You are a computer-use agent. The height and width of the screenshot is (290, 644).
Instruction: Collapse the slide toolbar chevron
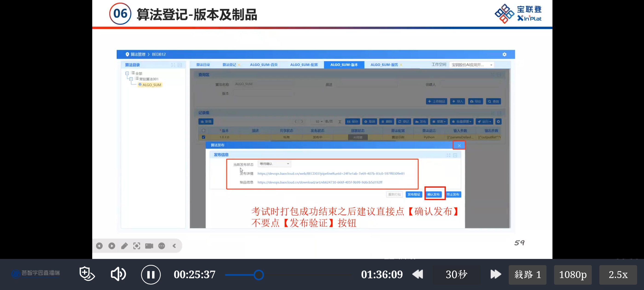pos(174,246)
